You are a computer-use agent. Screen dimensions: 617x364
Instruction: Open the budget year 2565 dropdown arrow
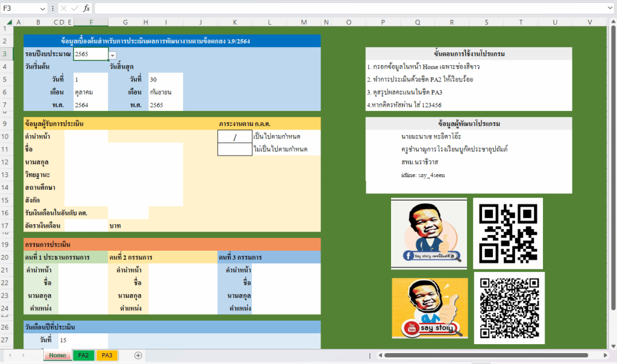pos(113,55)
